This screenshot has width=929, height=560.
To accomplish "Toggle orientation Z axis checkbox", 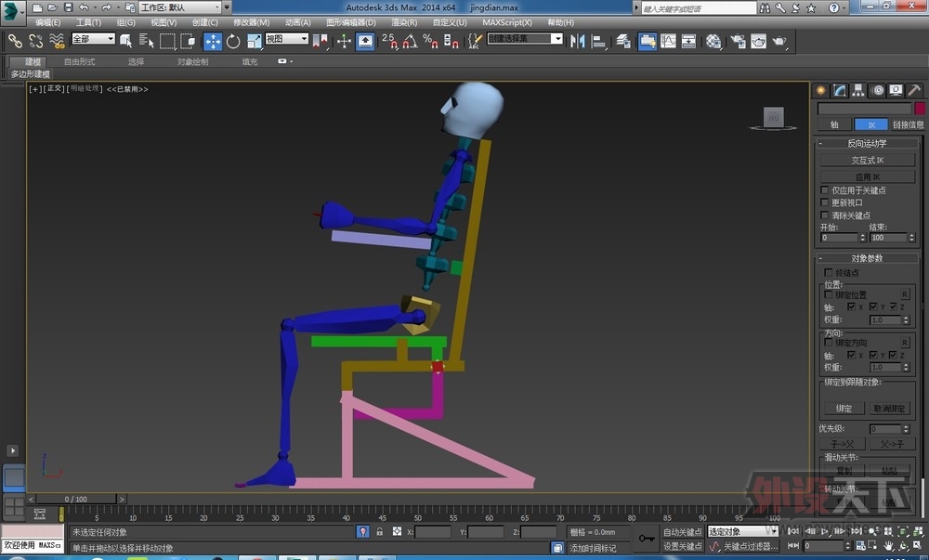I will pos(892,355).
